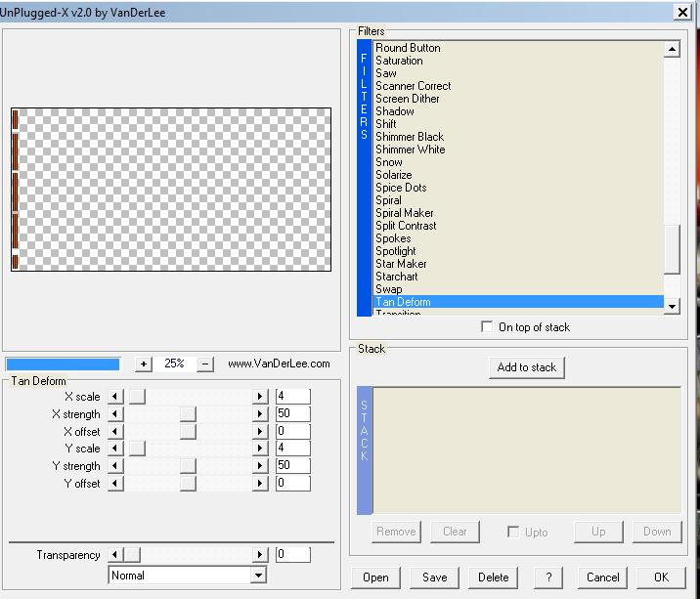The image size is (700, 599).
Task: Click the right arrow of X scale slider
Action: (260, 397)
